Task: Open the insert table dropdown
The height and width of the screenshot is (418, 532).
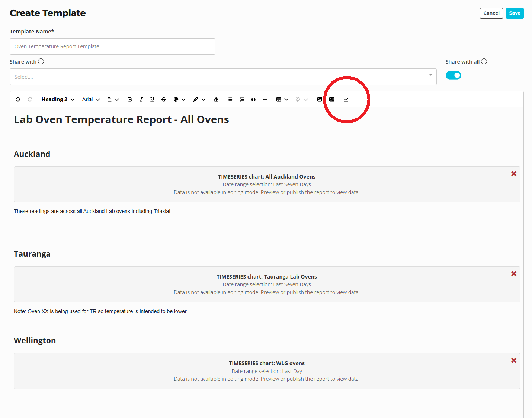Action: click(282, 99)
